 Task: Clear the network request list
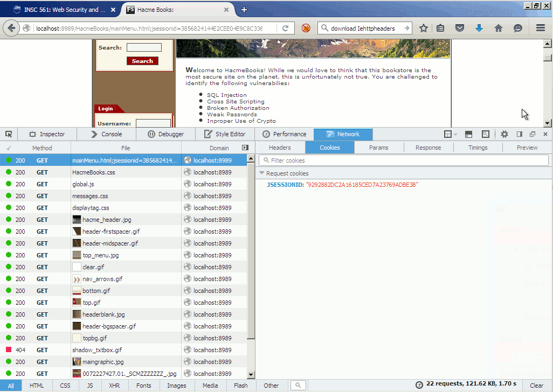(536, 386)
